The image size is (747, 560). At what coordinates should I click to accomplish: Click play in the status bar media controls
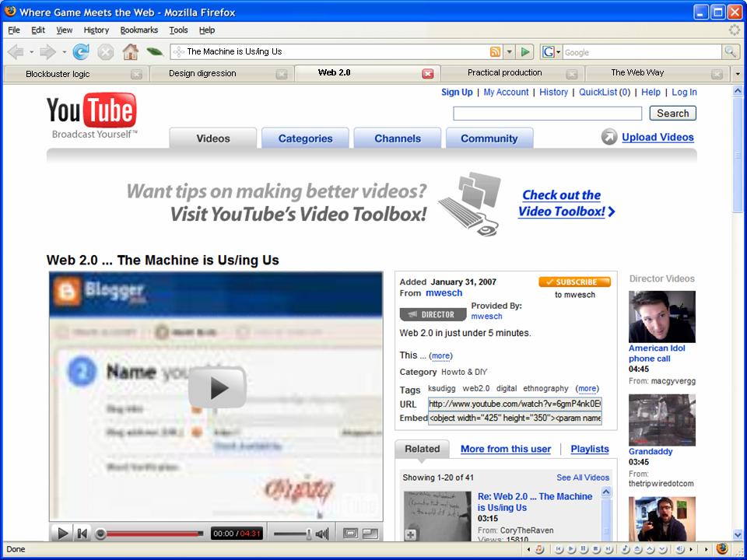pos(572,549)
